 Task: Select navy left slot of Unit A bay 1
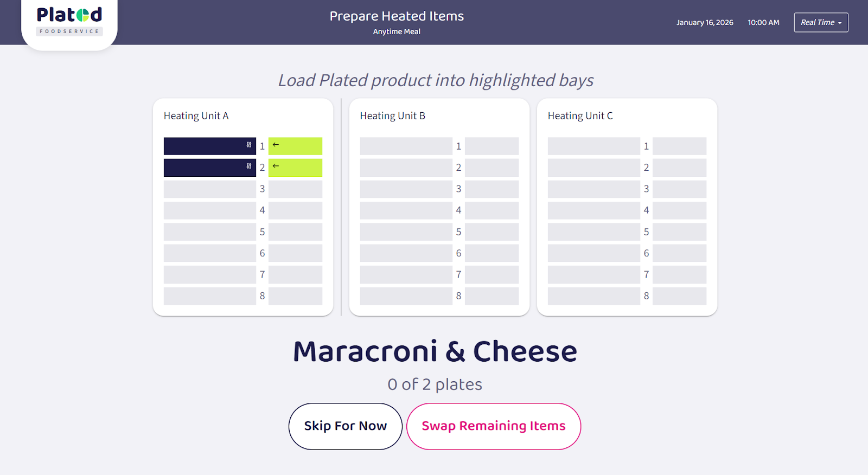tap(206, 146)
